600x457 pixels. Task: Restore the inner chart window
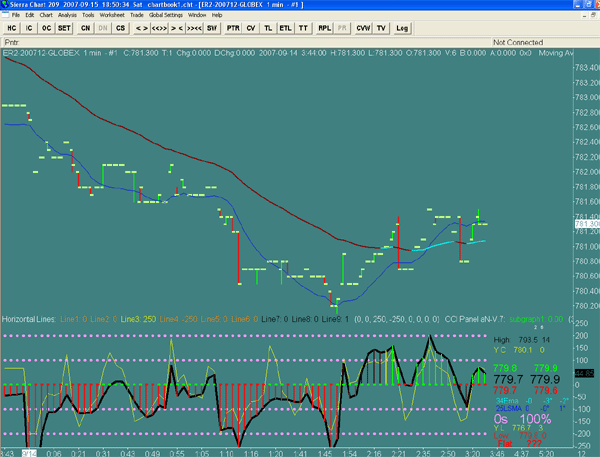(593, 15)
